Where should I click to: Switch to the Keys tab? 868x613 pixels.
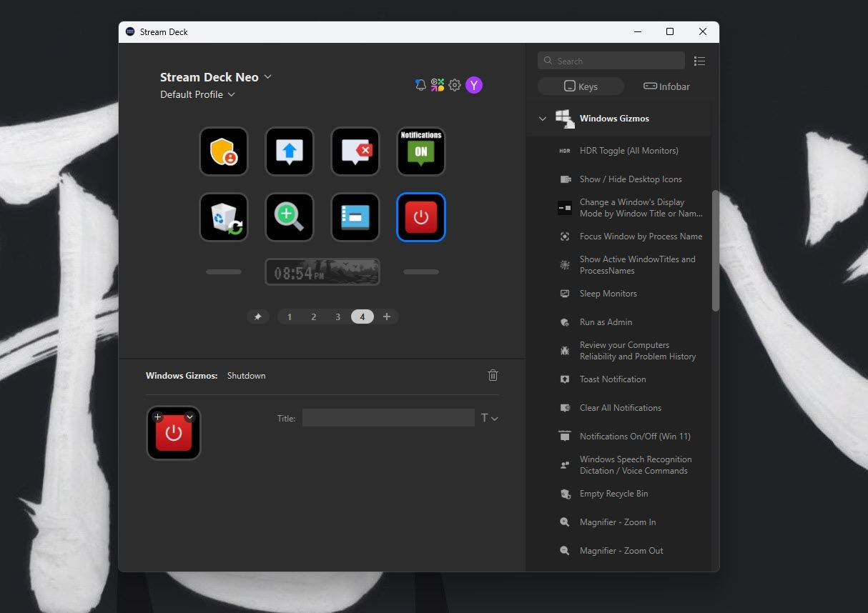click(x=581, y=86)
